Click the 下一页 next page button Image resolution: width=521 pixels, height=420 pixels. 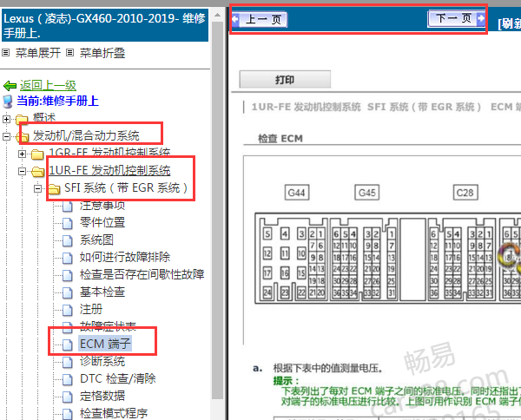click(457, 18)
